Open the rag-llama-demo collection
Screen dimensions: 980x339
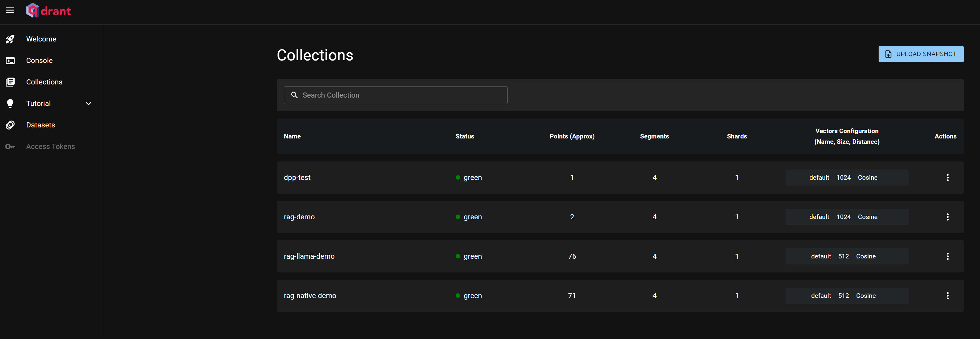(x=309, y=256)
